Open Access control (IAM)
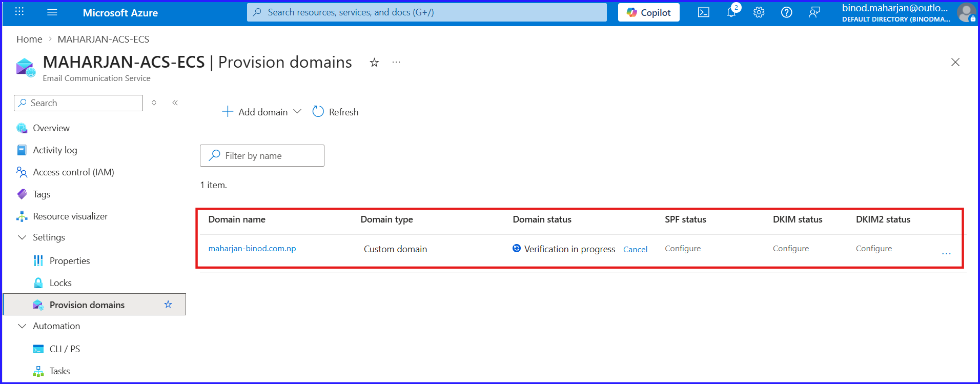 pos(73,172)
